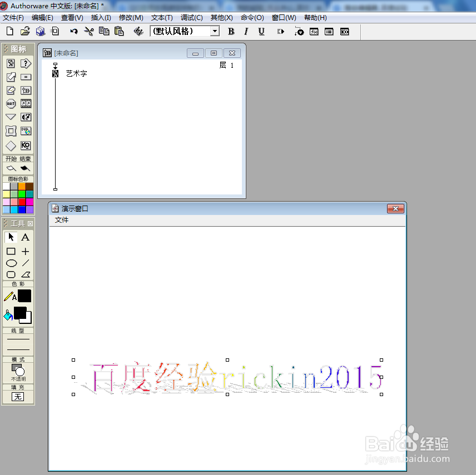
Task: Open the 修改(M) menu
Action: tap(131, 18)
